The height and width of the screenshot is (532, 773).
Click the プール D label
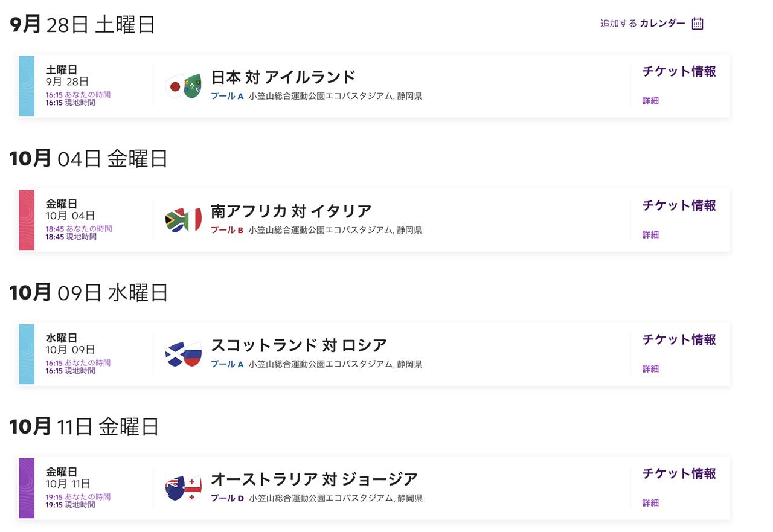227,498
